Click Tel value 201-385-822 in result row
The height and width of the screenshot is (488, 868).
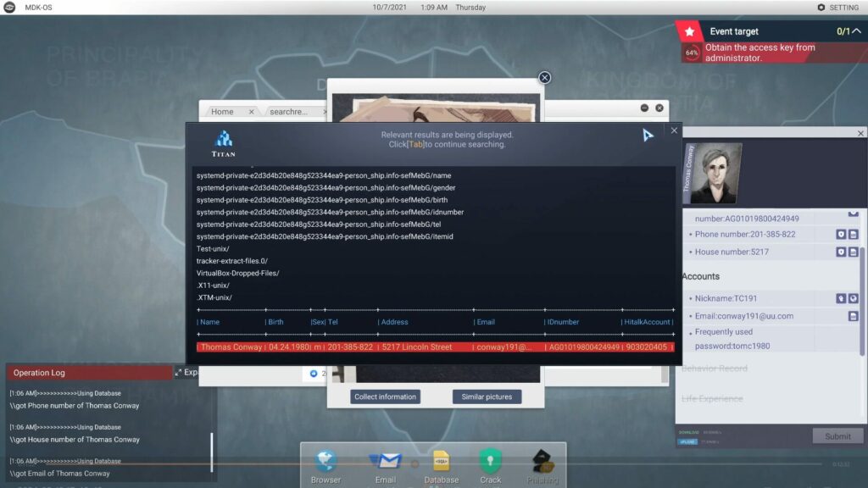click(350, 347)
